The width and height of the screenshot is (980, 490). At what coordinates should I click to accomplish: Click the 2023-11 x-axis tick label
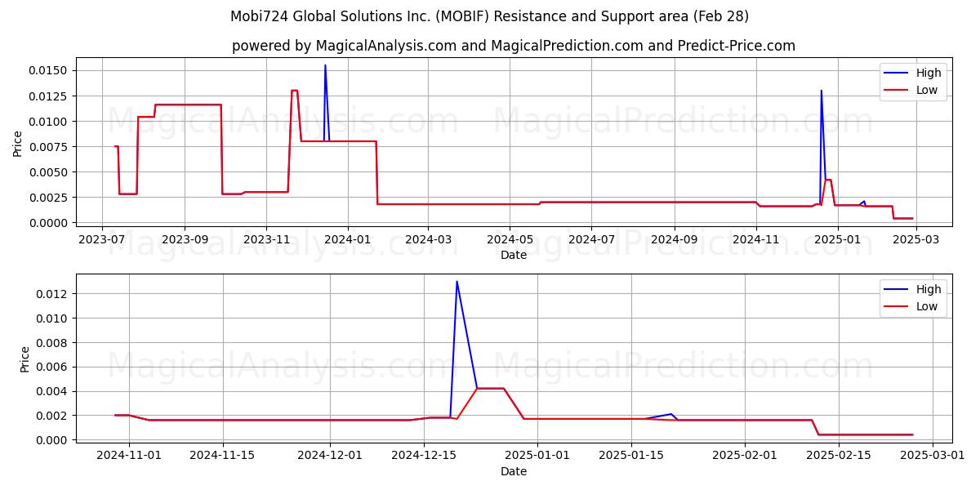266,239
